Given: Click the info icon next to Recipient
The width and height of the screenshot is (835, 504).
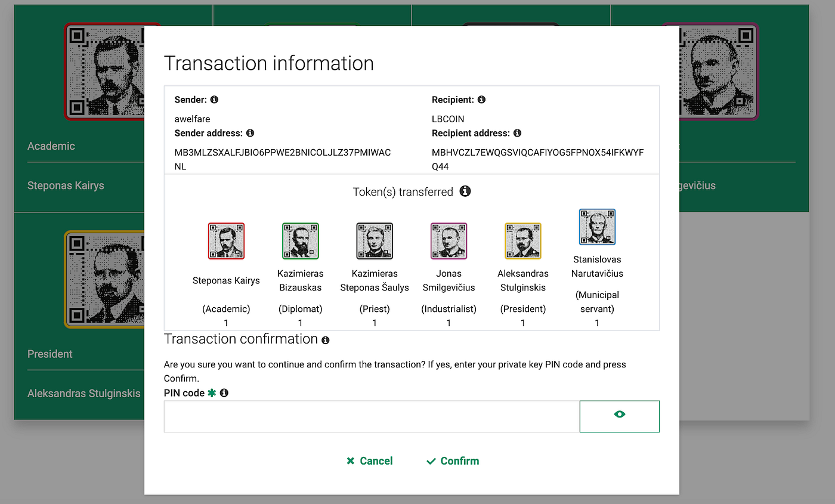Looking at the screenshot, I should (x=481, y=100).
